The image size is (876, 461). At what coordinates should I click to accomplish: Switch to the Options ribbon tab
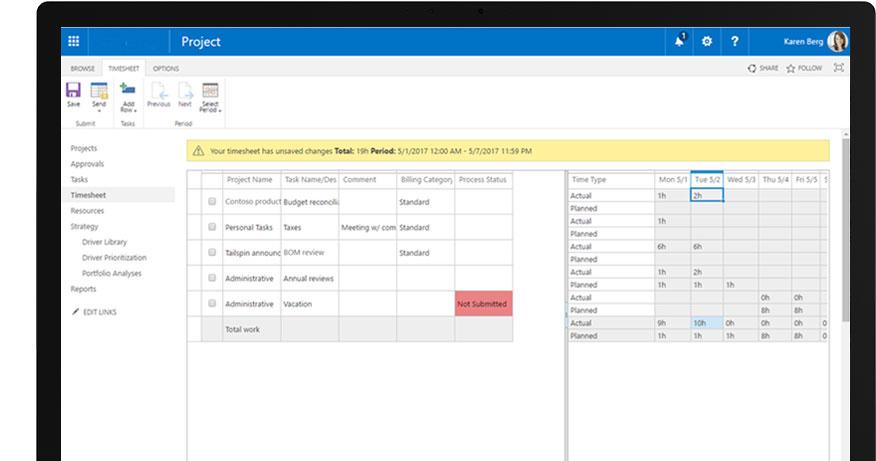tap(166, 68)
